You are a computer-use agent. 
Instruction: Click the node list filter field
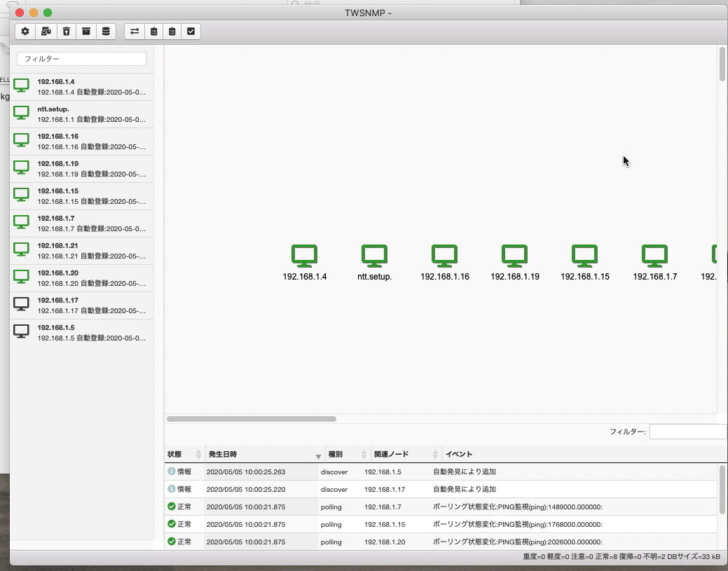[x=82, y=59]
